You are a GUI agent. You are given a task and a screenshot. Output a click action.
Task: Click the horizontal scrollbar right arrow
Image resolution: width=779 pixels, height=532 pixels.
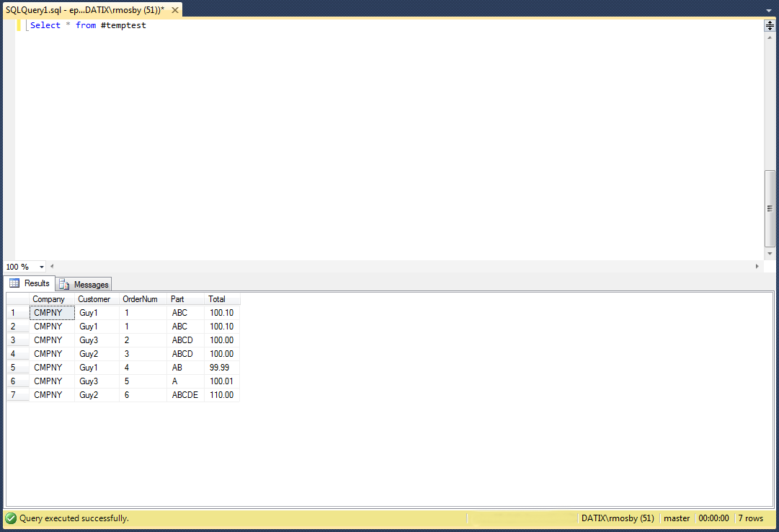(x=757, y=266)
